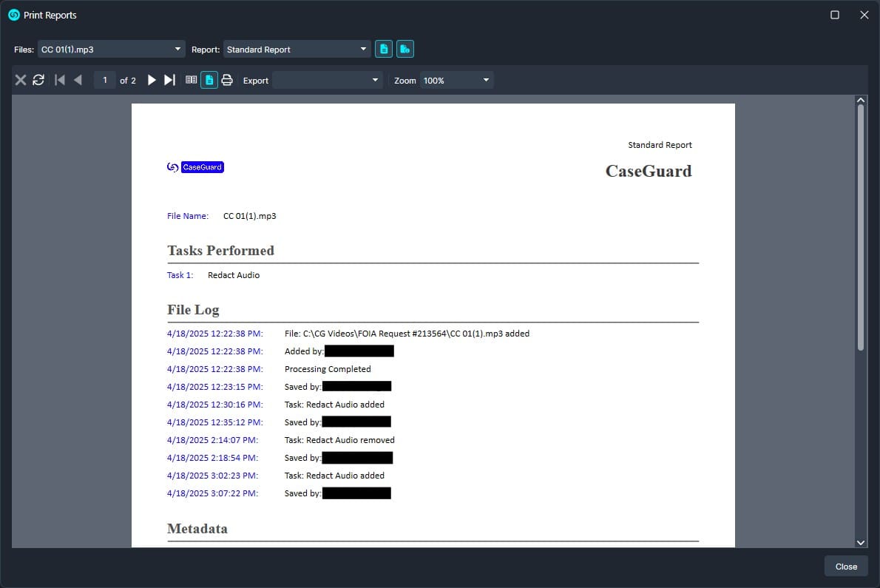
Task: Click the current page number field
Action: (x=105, y=80)
